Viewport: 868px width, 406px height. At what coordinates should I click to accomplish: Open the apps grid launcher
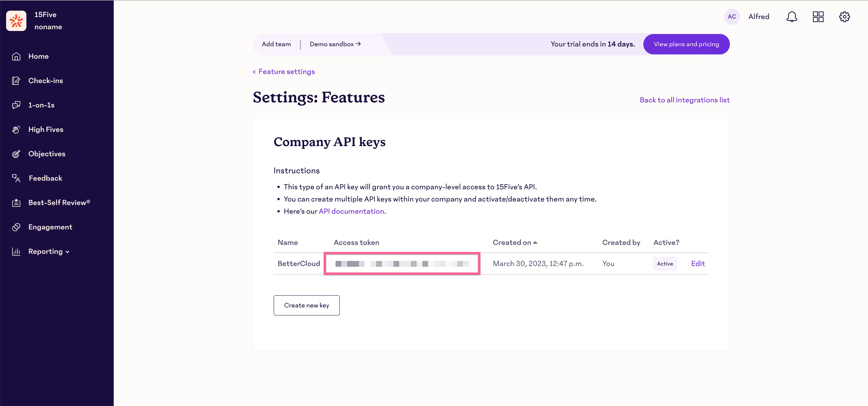818,17
